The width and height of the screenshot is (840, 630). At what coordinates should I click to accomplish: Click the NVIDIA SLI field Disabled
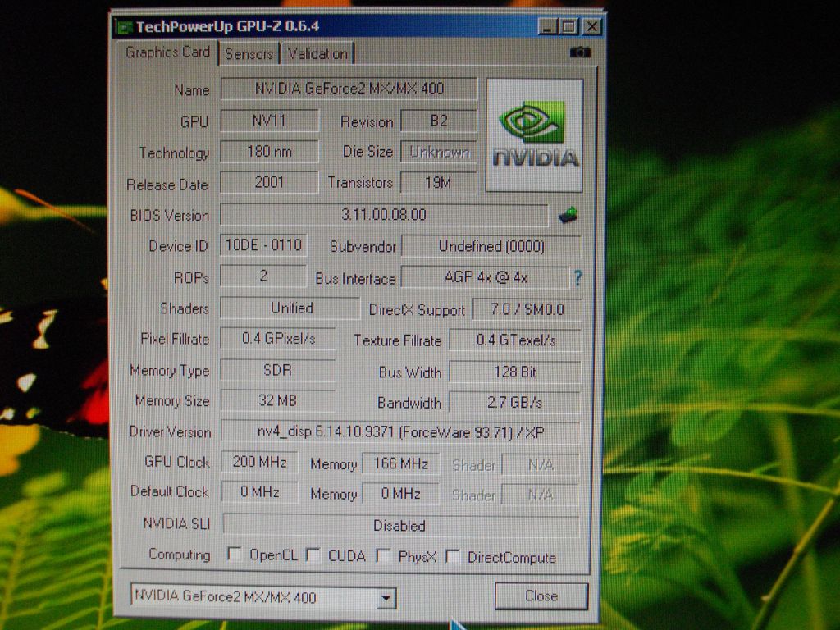click(400, 526)
